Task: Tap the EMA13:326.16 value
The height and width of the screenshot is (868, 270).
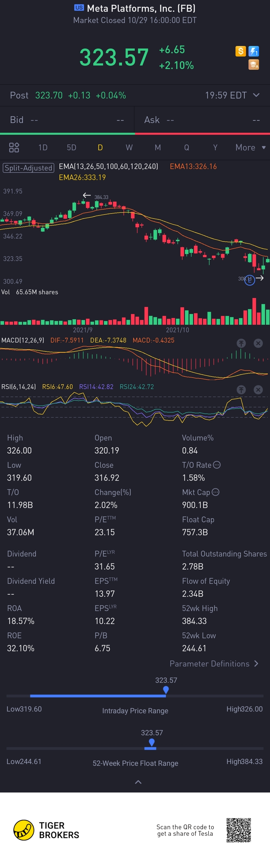Action: pyautogui.click(x=193, y=166)
